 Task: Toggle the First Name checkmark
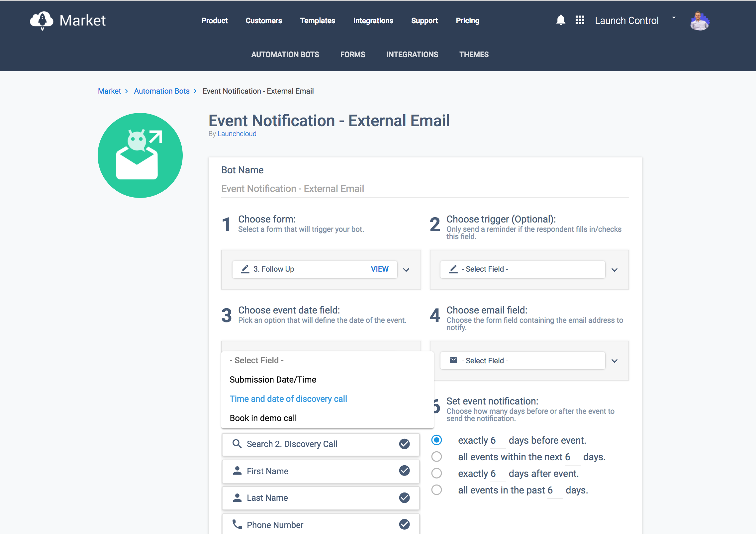click(404, 471)
